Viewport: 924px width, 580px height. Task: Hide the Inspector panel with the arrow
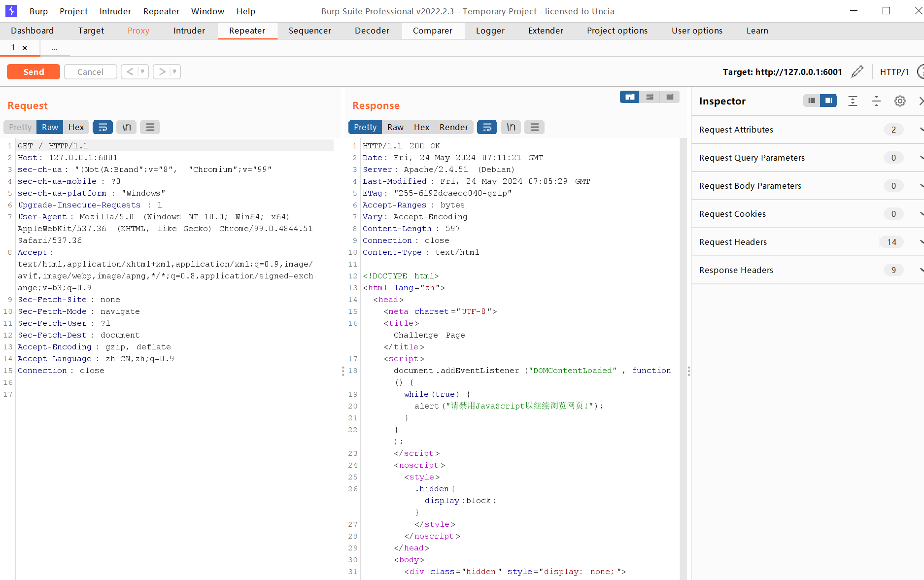coord(921,101)
